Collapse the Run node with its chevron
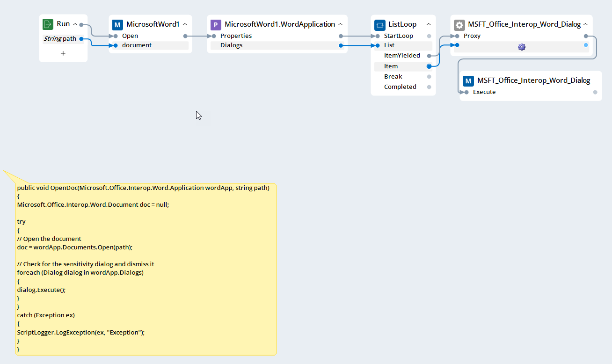This screenshot has width=612, height=364. (75, 24)
